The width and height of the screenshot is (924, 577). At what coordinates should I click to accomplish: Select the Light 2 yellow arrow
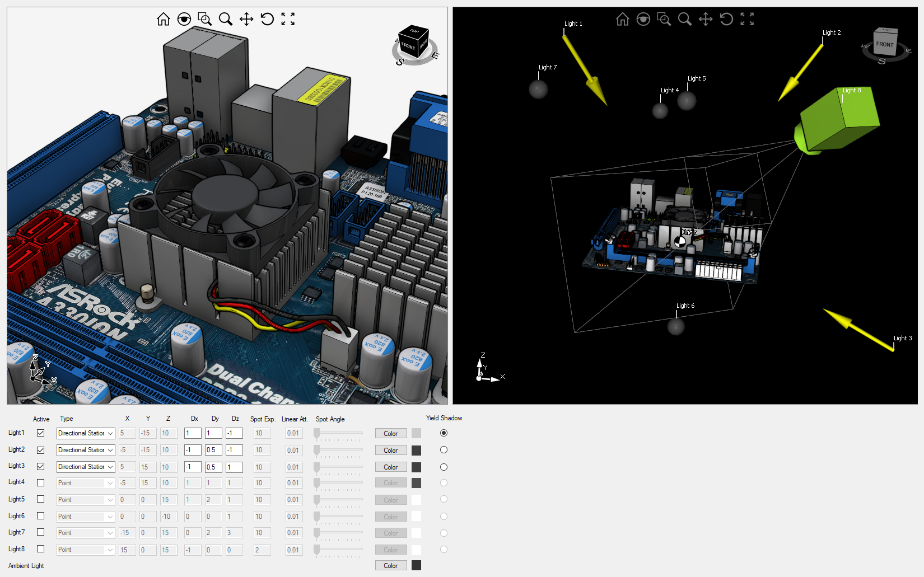coord(801,73)
